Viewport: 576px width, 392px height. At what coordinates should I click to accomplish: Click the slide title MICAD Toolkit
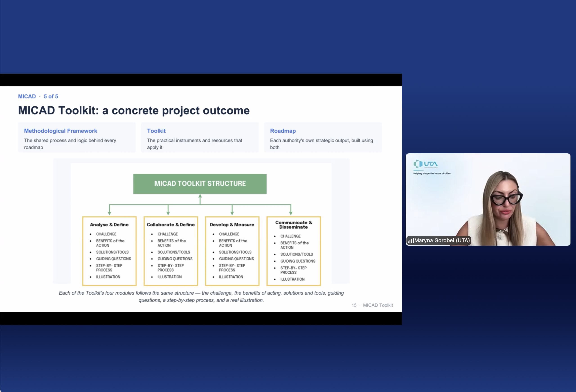134,110
